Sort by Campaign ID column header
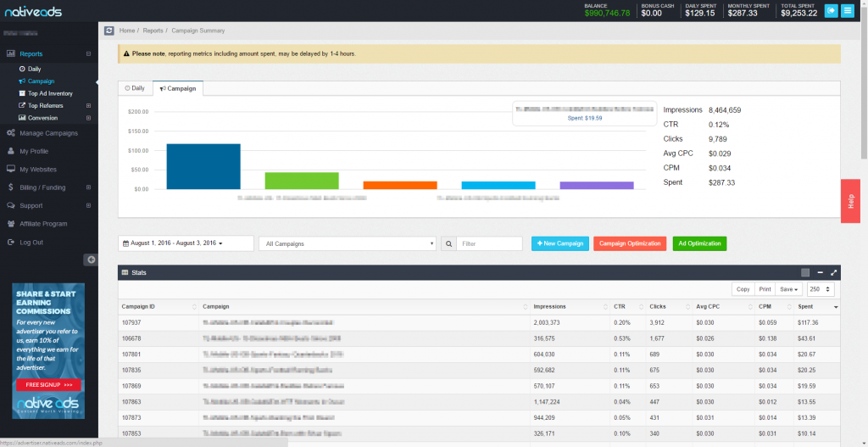The width and height of the screenshot is (868, 447). pyautogui.click(x=159, y=306)
